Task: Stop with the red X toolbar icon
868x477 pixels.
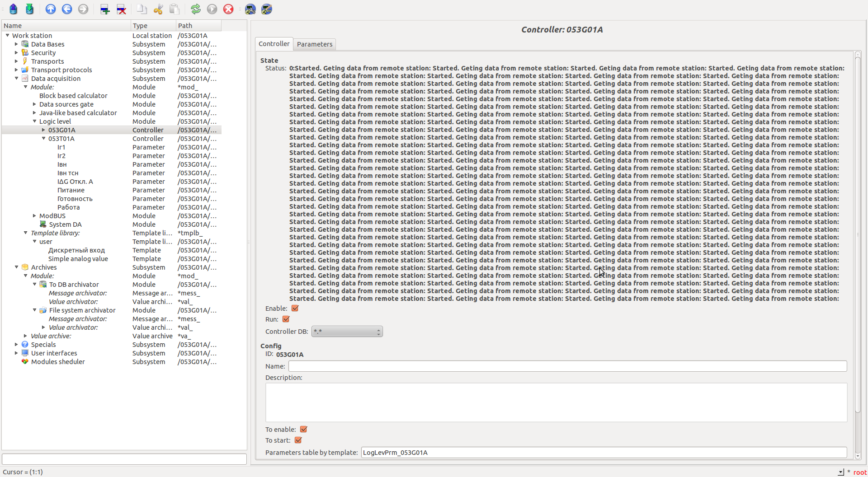Action: point(228,9)
